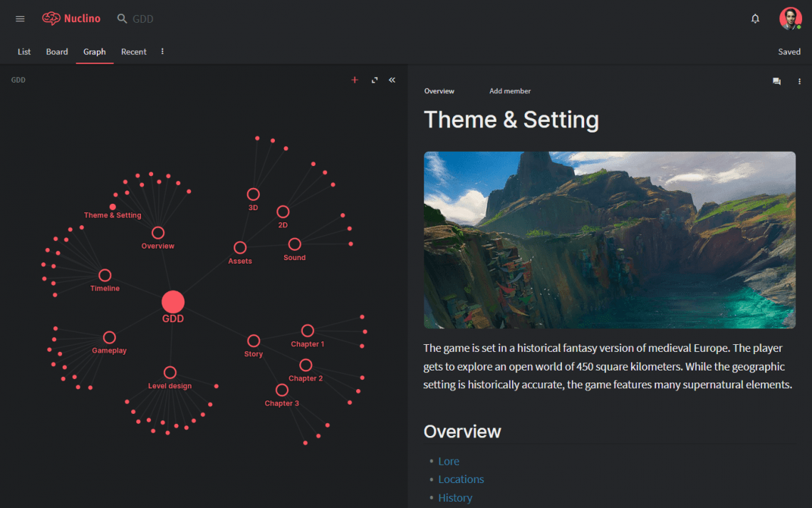Switch to the List view tab
The height and width of the screenshot is (508, 812).
[24, 51]
